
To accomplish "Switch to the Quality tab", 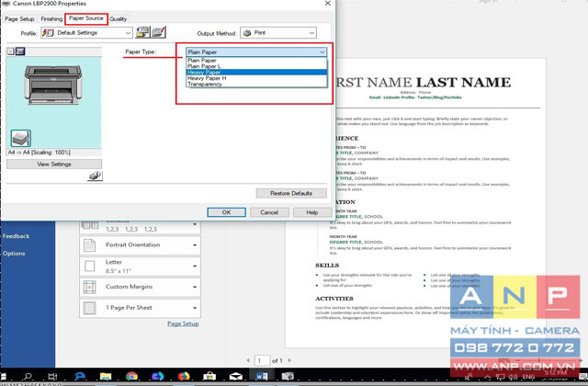I will 119,18.
